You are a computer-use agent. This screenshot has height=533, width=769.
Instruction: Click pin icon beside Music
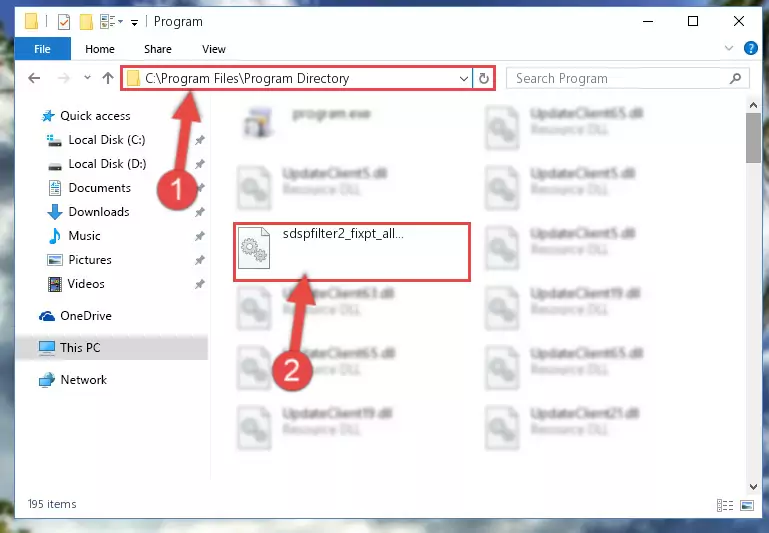click(x=200, y=236)
